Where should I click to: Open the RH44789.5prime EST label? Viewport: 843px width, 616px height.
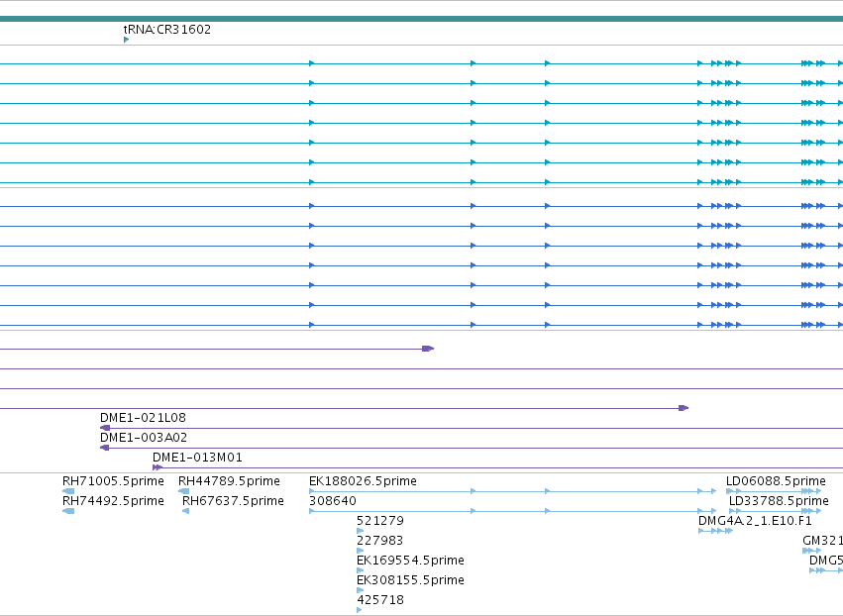click(x=229, y=481)
